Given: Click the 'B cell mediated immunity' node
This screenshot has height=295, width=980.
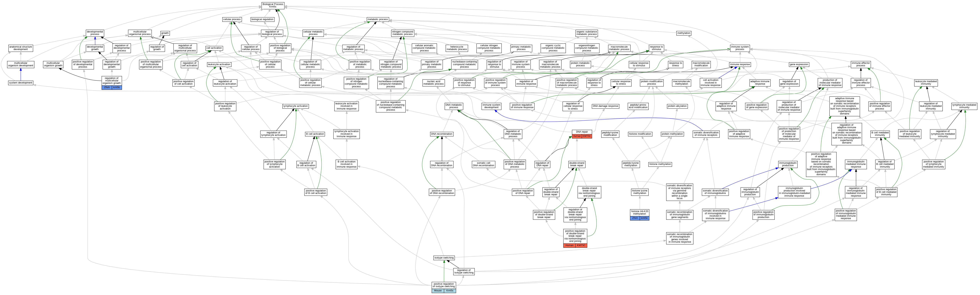Looking at the screenshot, I should [880, 134].
